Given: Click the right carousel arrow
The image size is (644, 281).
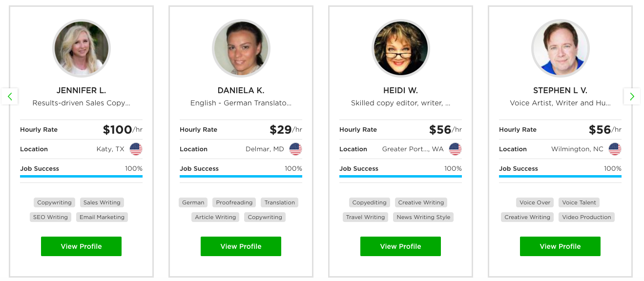Looking at the screenshot, I should [x=632, y=96].
